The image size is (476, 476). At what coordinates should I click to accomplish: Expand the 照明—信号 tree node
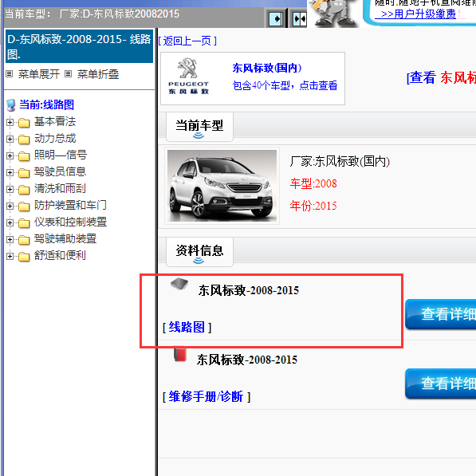[x=10, y=155]
